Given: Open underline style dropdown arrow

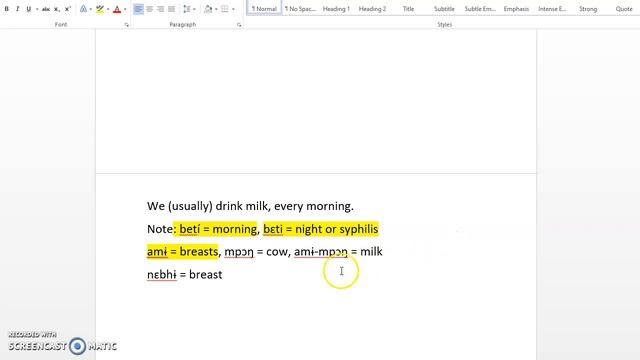Looking at the screenshot, I should tap(37, 9).
